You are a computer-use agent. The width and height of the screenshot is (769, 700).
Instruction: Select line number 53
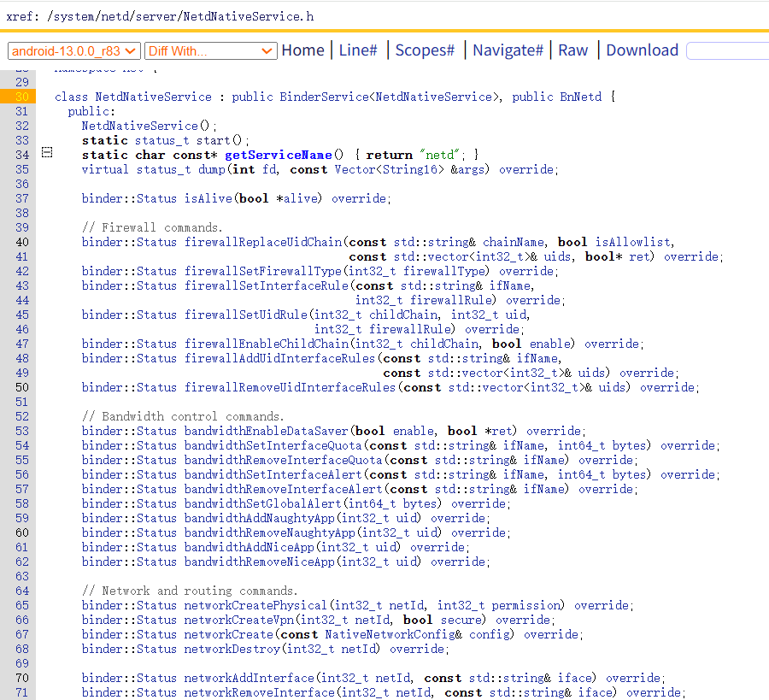click(x=22, y=431)
